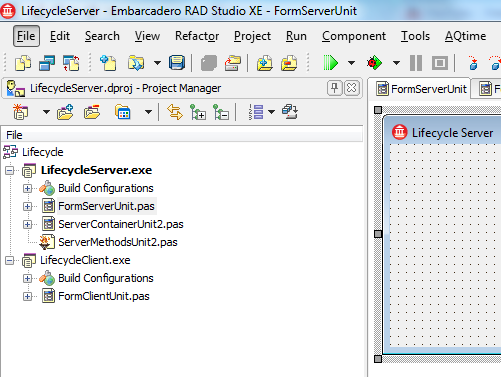501x377 pixels.
Task: Expand Build Configurations under LifecycleClient.exe
Action: point(27,278)
